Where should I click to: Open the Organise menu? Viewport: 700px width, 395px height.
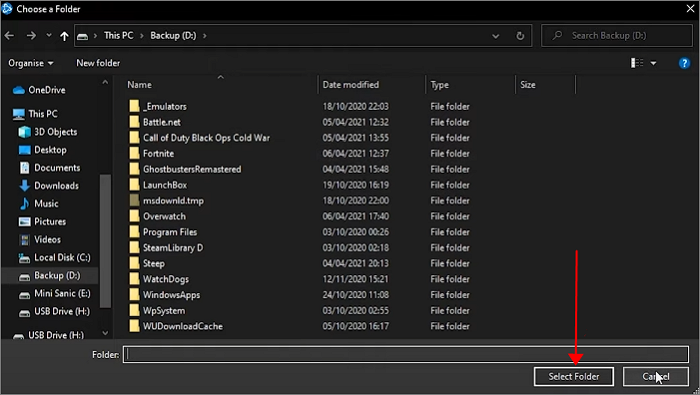coord(31,63)
